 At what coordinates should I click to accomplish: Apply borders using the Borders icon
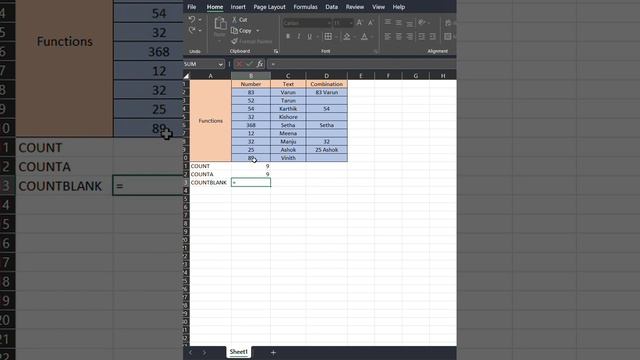pyautogui.click(x=328, y=37)
